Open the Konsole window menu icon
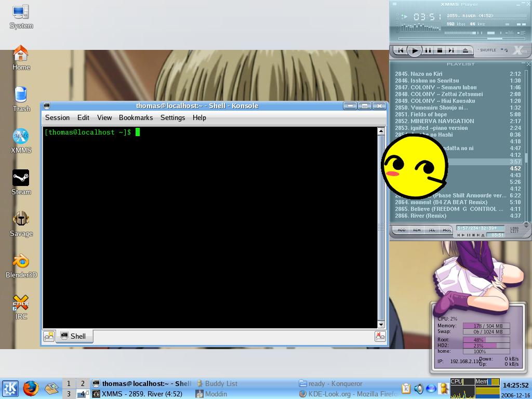Screen dimensions: 532x399 (47, 106)
